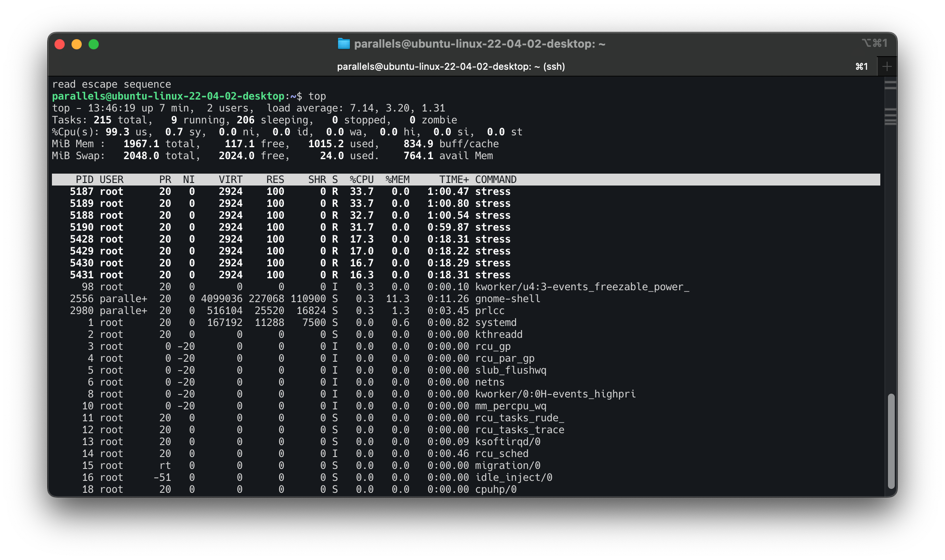This screenshot has height=560, width=945.
Task: Click PID 5428 in the process list
Action: (82, 239)
